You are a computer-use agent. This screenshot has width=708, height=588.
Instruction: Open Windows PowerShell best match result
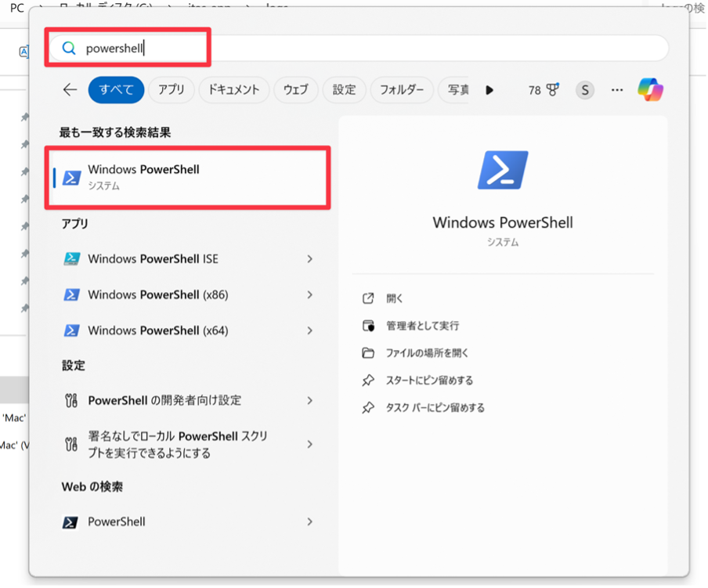(x=187, y=178)
